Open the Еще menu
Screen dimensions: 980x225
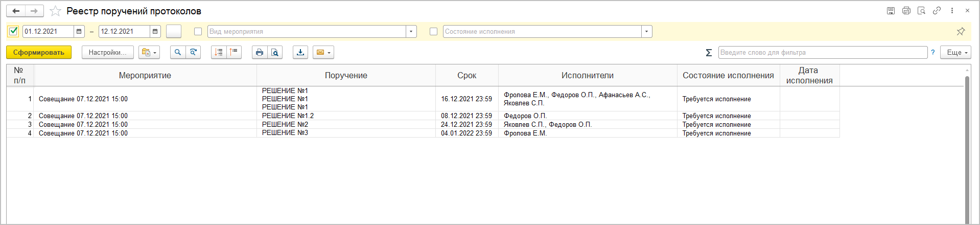pos(957,52)
